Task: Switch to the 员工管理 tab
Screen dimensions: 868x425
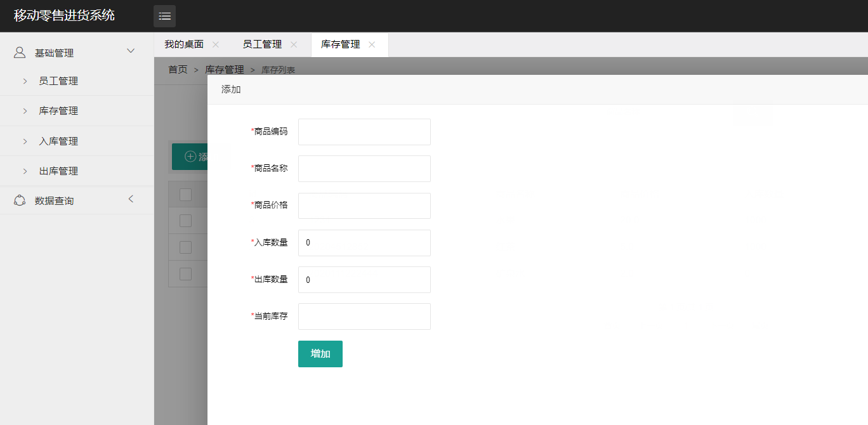Action: (x=262, y=44)
